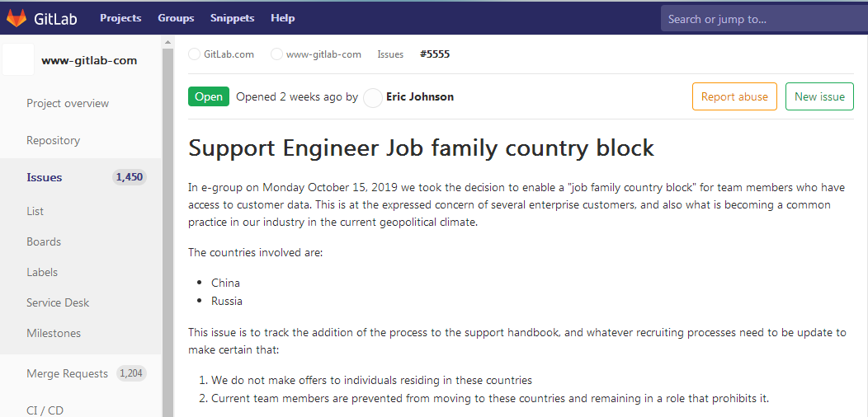868x417 pixels.
Task: Select Repository in the sidebar
Action: pos(53,140)
